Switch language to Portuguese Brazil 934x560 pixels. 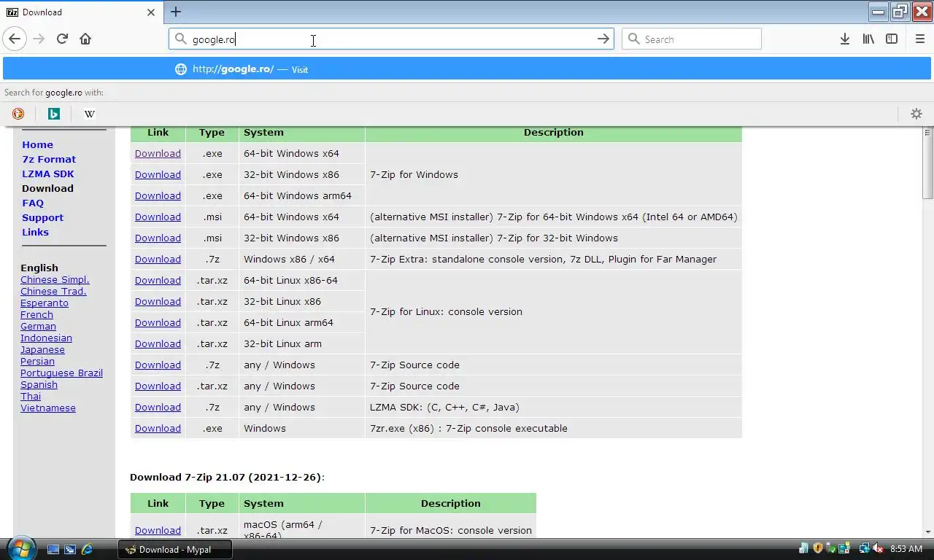pos(61,373)
